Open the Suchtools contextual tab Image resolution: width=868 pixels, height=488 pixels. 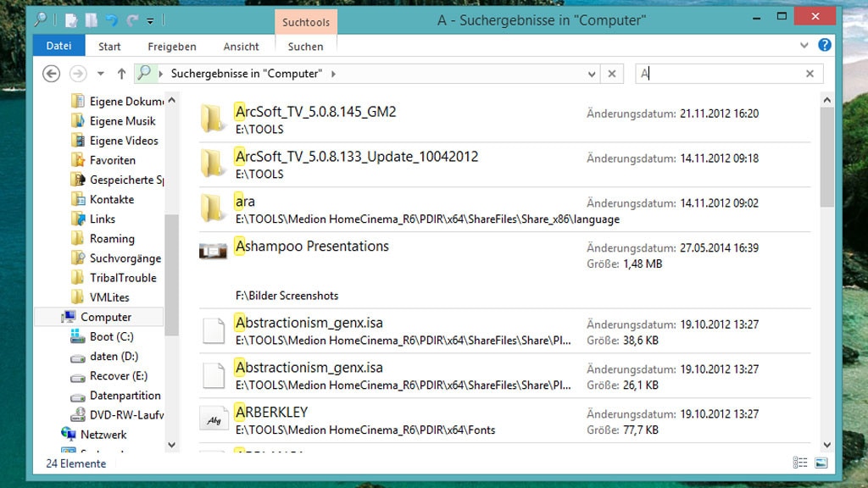(x=305, y=22)
